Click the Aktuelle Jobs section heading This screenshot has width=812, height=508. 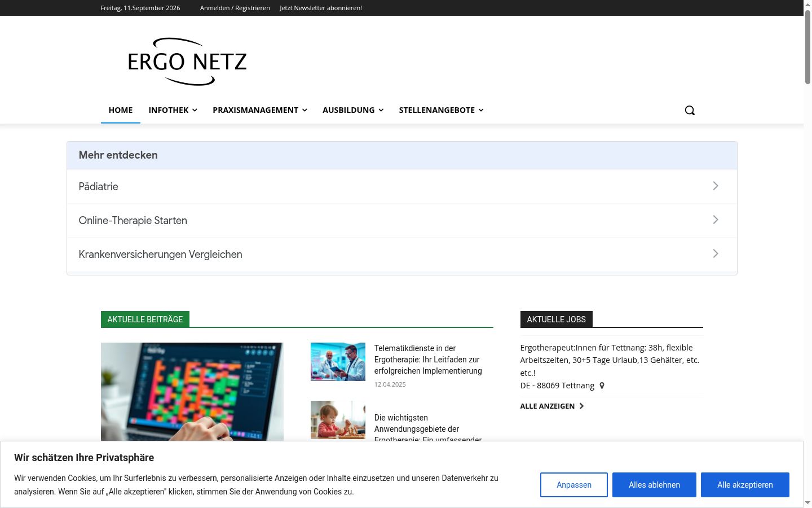pyautogui.click(x=556, y=319)
